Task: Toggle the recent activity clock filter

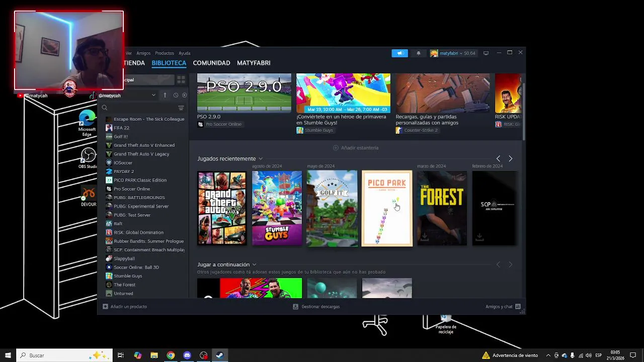Action: tap(176, 95)
